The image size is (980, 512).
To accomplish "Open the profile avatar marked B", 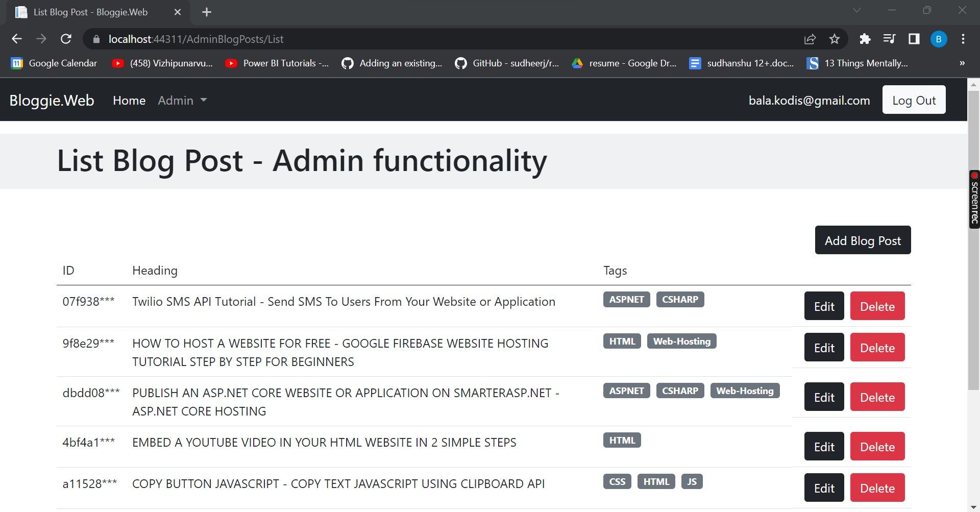I will click(x=939, y=39).
